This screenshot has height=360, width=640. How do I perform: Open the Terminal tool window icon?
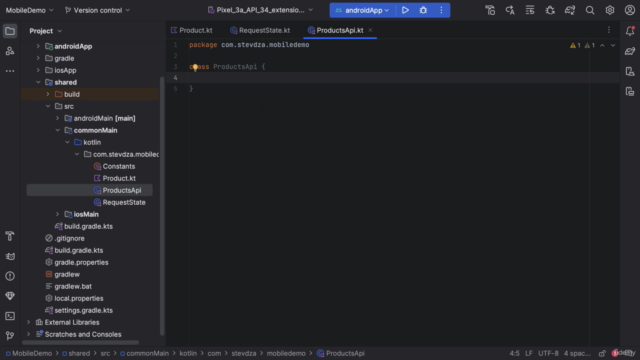coord(10,316)
